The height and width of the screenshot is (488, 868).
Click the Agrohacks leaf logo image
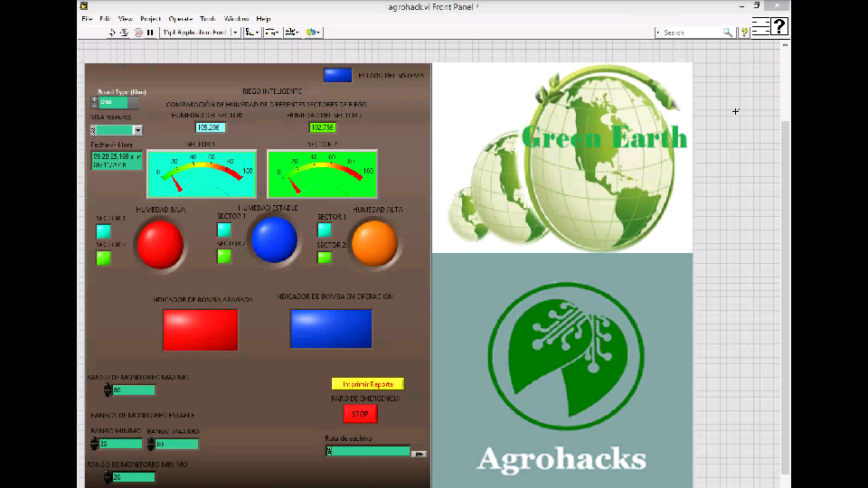(x=561, y=371)
